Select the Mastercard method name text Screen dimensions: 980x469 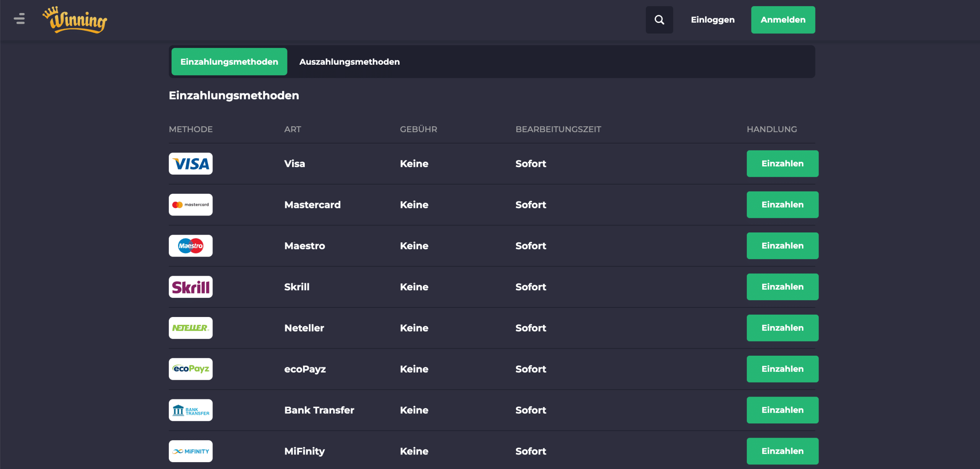pyautogui.click(x=312, y=205)
